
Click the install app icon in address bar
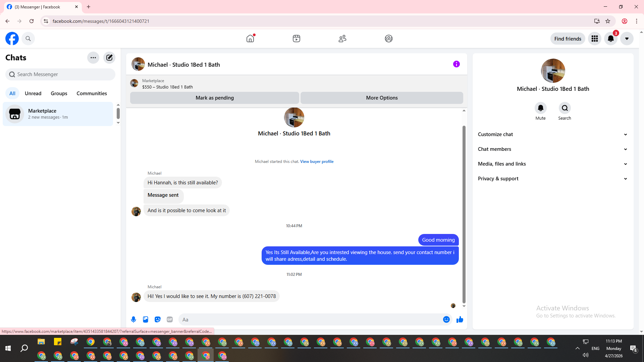(597, 21)
